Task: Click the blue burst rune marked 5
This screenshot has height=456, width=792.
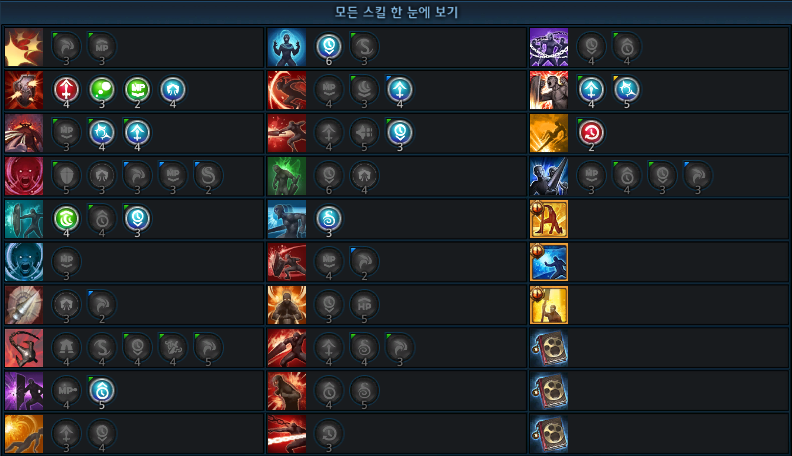Action: pos(626,90)
